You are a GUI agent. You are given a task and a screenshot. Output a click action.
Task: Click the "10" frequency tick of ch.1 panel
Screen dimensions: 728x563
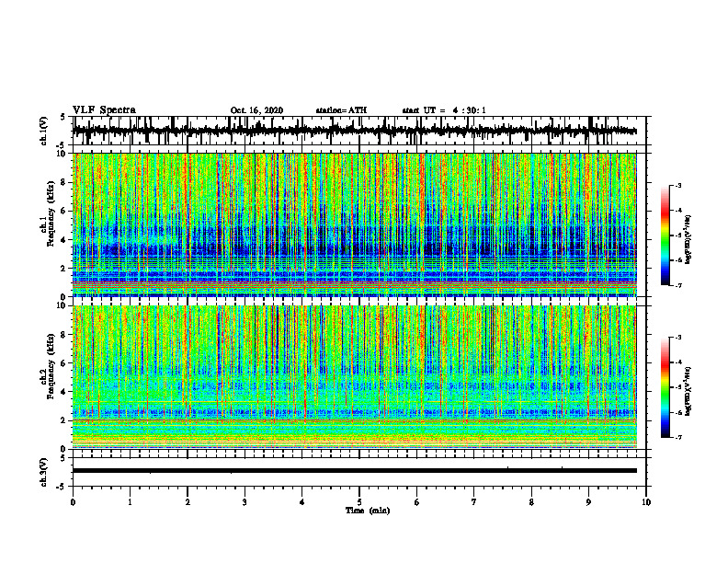(x=63, y=154)
